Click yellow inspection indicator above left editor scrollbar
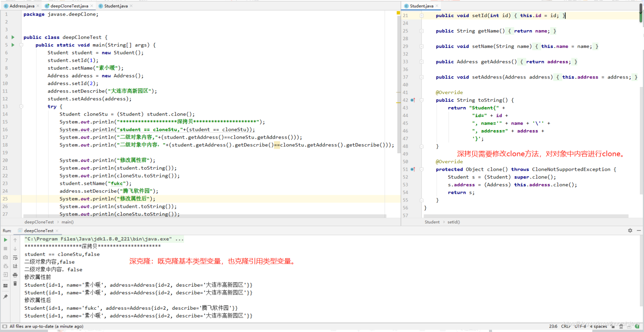Viewport: 644px width, 332px height. coord(398,13)
